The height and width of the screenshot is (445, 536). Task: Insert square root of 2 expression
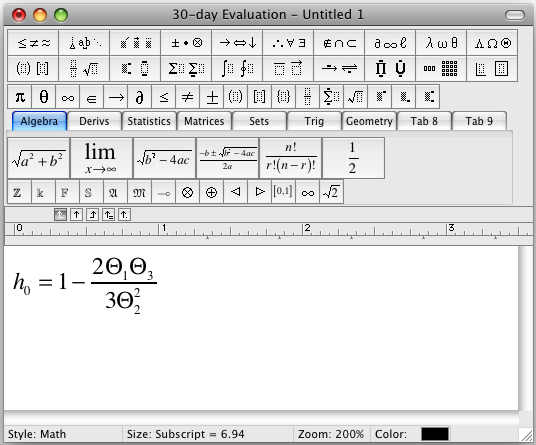(332, 192)
